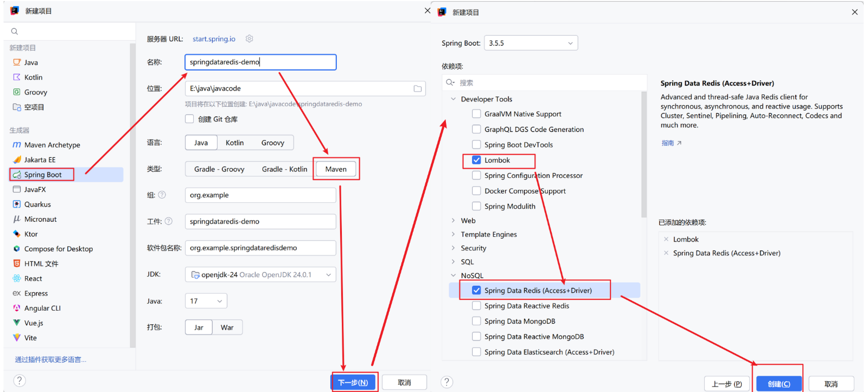Open help icon next to 组 label

pyautogui.click(x=162, y=195)
